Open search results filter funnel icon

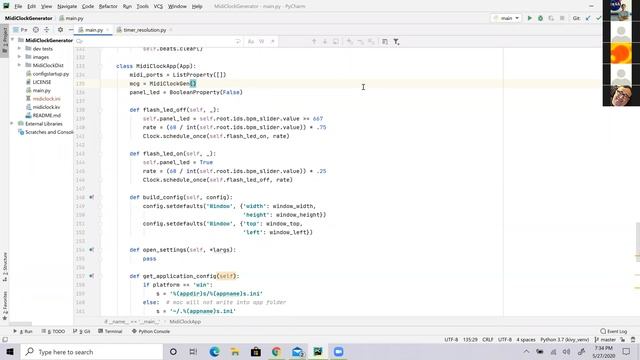tap(396, 42)
